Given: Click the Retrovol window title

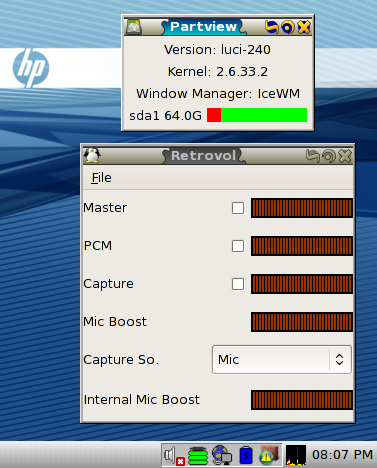Looking at the screenshot, I should [x=203, y=156].
